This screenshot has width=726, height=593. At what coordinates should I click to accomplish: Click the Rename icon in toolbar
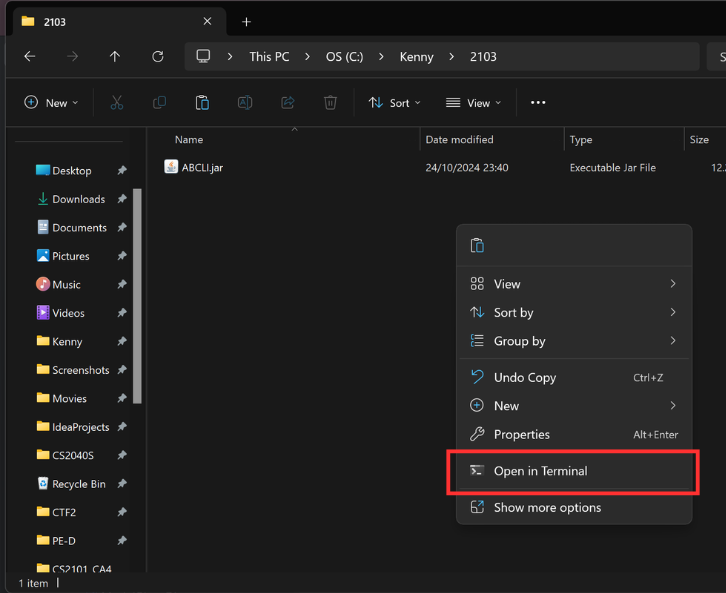pos(245,102)
